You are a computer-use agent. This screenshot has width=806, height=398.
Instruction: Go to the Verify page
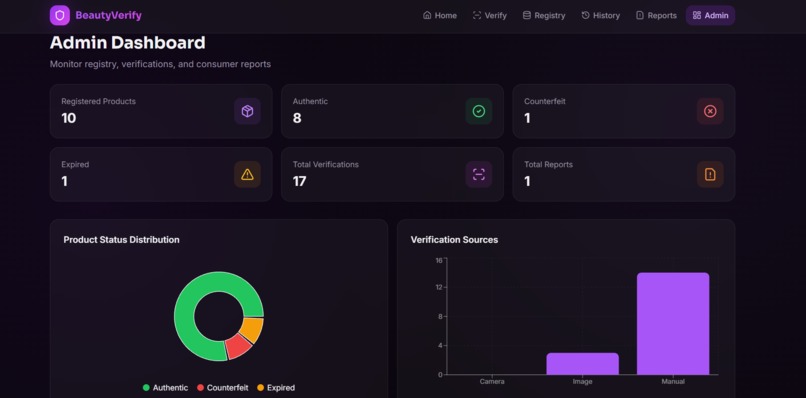[489, 15]
